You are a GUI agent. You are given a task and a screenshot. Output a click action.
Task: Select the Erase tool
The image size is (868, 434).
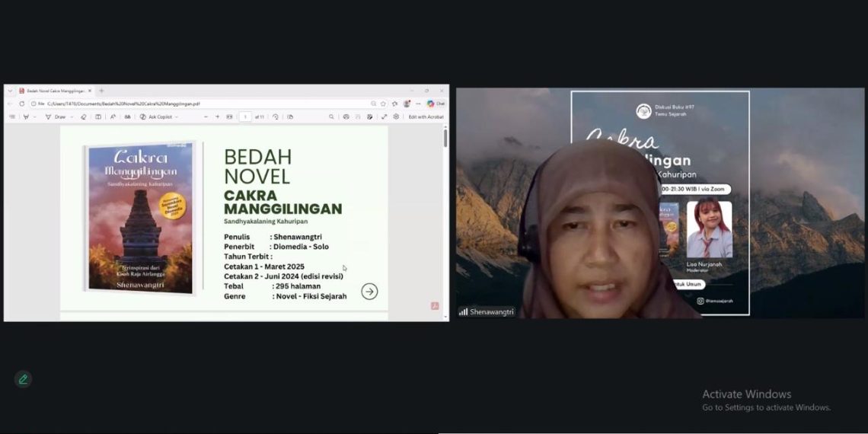pyautogui.click(x=84, y=116)
